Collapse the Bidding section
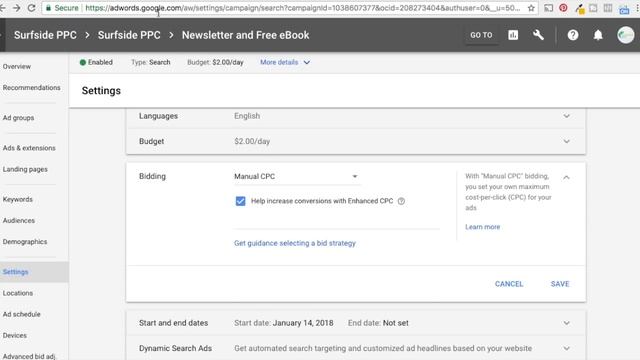The width and height of the screenshot is (640, 360). [566, 177]
